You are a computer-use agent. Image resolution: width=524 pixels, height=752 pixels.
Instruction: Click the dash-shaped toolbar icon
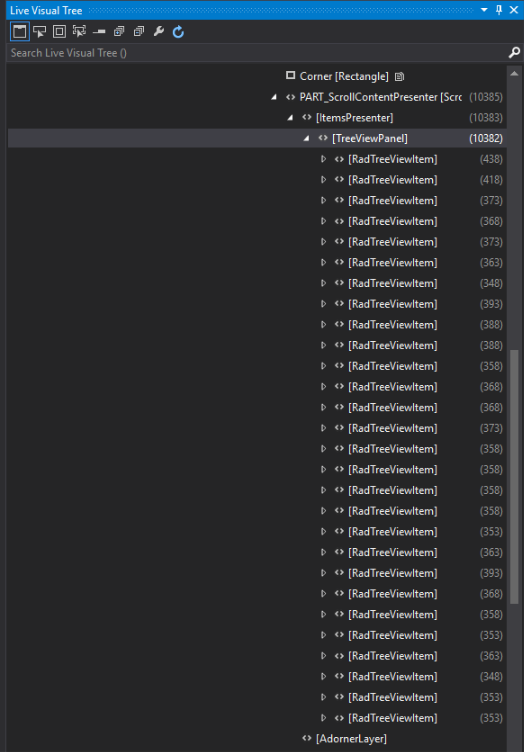pyautogui.click(x=99, y=32)
